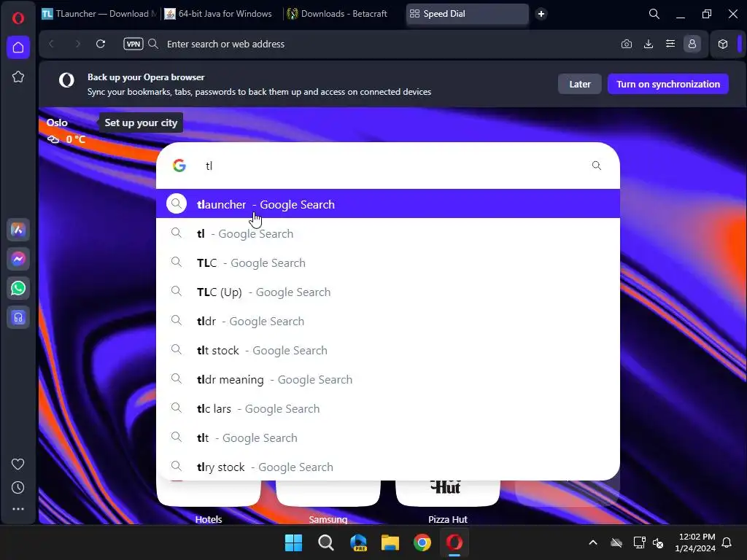Open the downloads panel icon
747x560 pixels.
(x=649, y=44)
